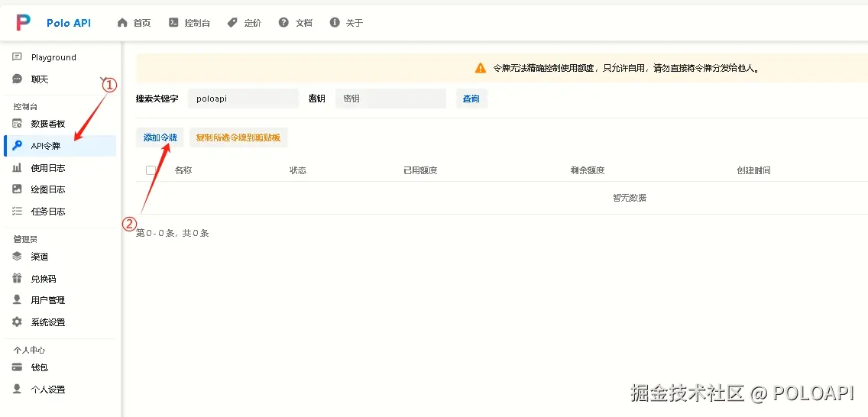
Task: Select 任务日志 in the sidebar
Action: 60,212
